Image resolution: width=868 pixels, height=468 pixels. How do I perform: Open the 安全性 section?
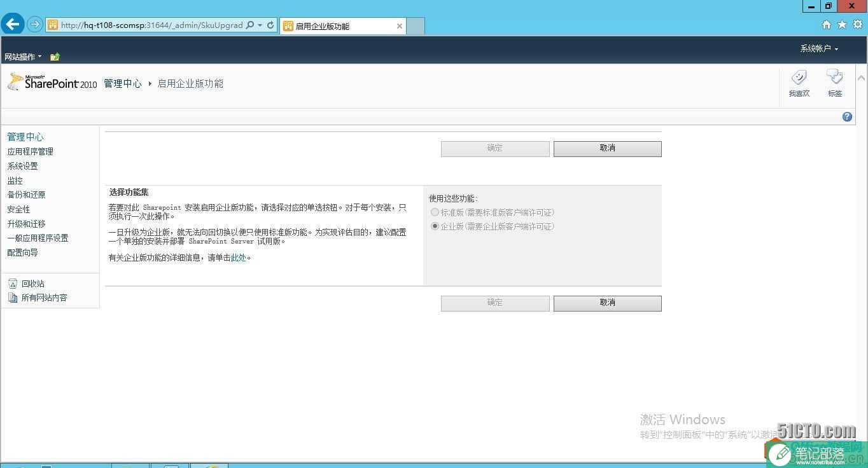18,209
